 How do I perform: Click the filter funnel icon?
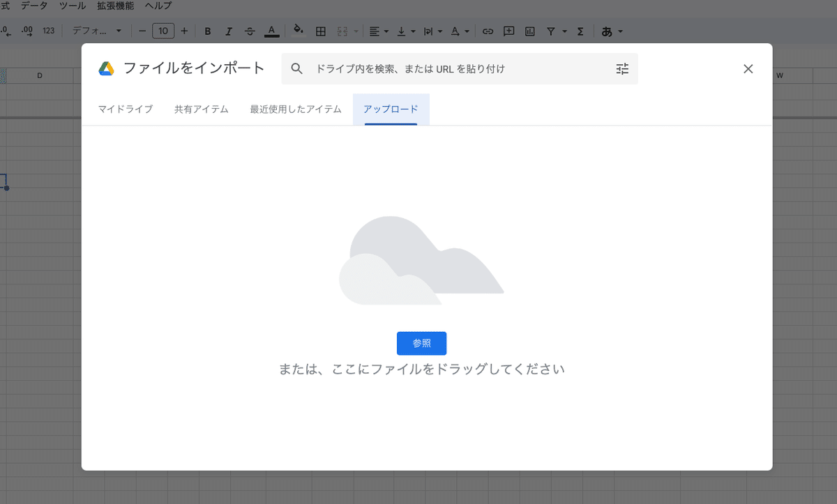pyautogui.click(x=551, y=31)
